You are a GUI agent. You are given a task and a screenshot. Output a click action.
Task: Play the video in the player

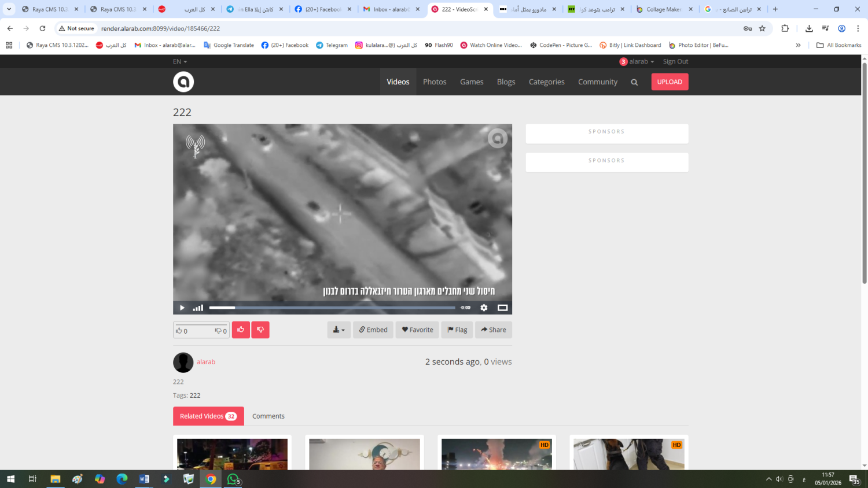182,308
